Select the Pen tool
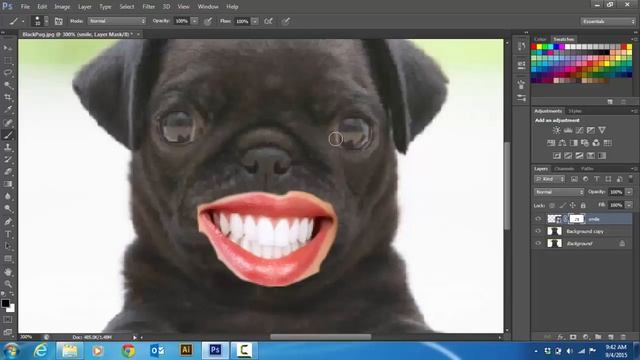The width and height of the screenshot is (640, 360). (x=8, y=222)
